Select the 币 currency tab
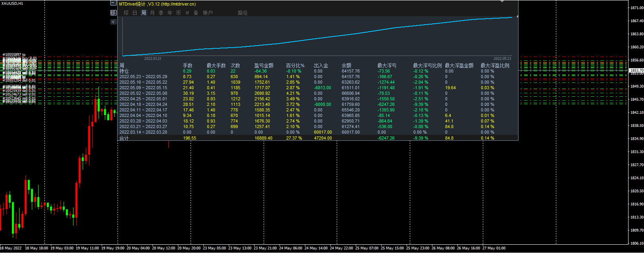644x253 pixels. coord(179,13)
